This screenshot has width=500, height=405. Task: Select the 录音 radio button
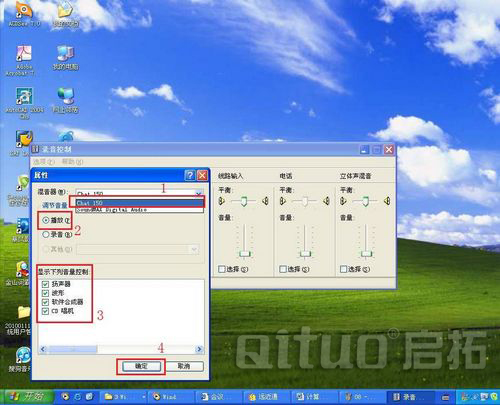46,235
